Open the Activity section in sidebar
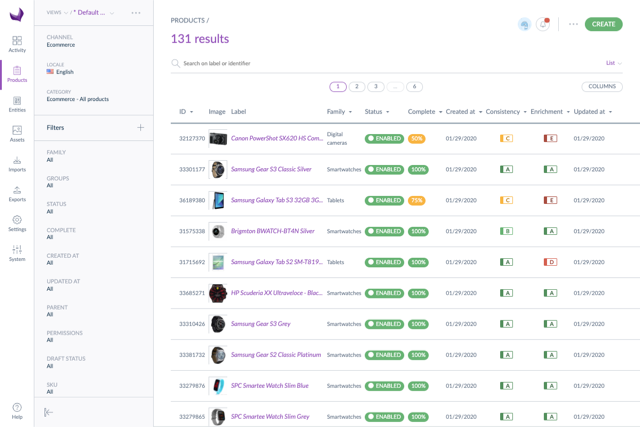Image resolution: width=640 pixels, height=427 pixels. pyautogui.click(x=17, y=44)
